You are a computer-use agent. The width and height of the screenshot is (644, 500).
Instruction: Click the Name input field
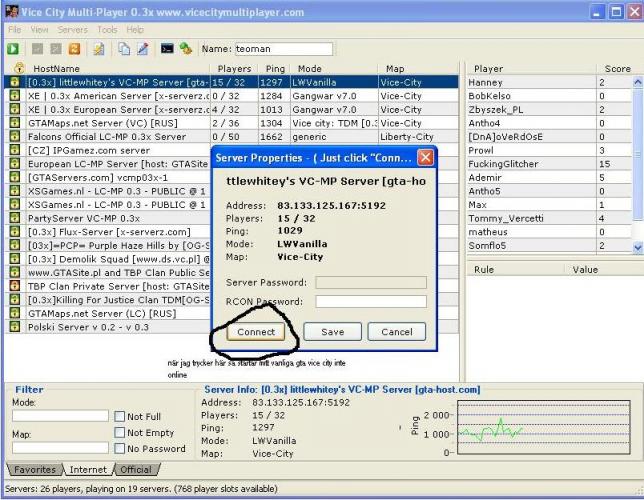tap(284, 49)
